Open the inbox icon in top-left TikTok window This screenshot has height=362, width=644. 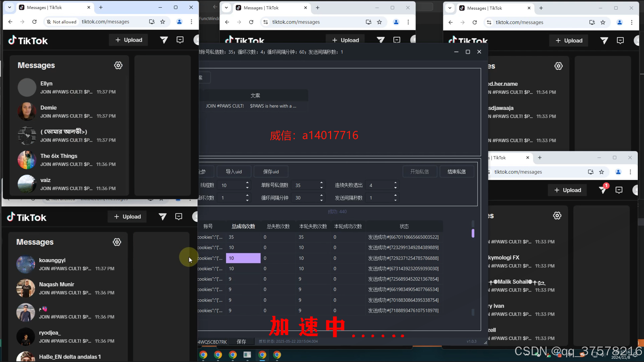pyautogui.click(x=180, y=40)
